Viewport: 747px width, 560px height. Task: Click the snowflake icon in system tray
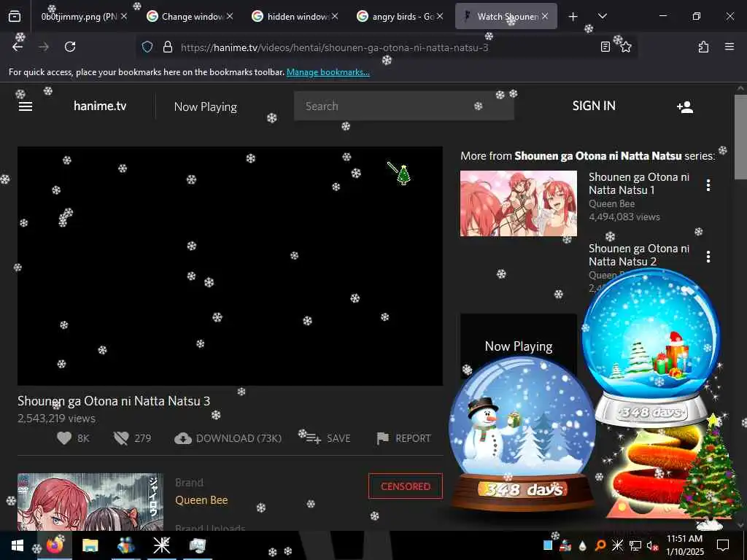(617, 545)
